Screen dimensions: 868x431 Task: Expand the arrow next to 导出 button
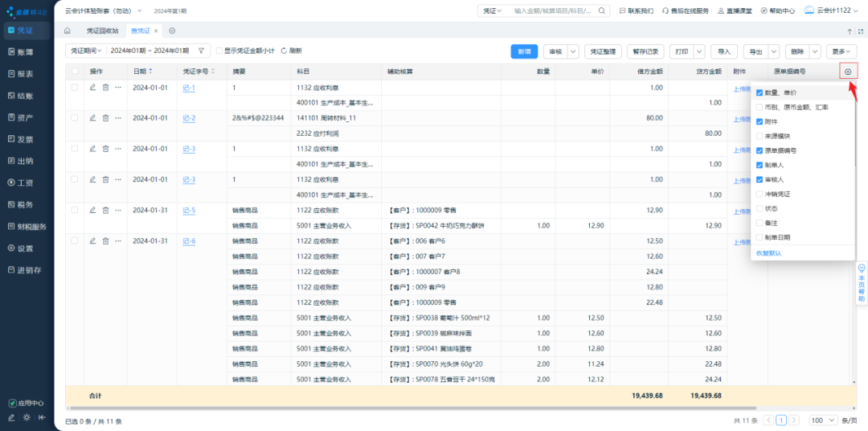point(774,51)
